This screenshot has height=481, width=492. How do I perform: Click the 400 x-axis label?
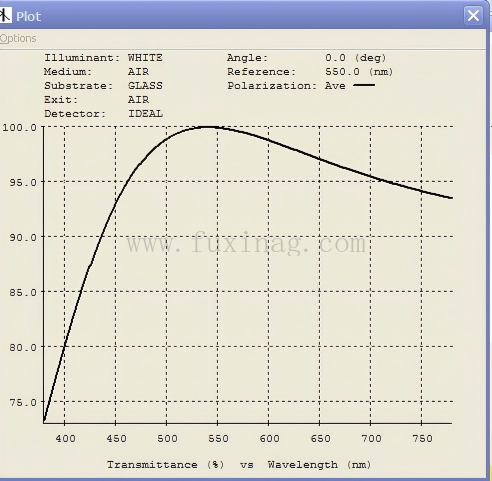tap(65, 438)
